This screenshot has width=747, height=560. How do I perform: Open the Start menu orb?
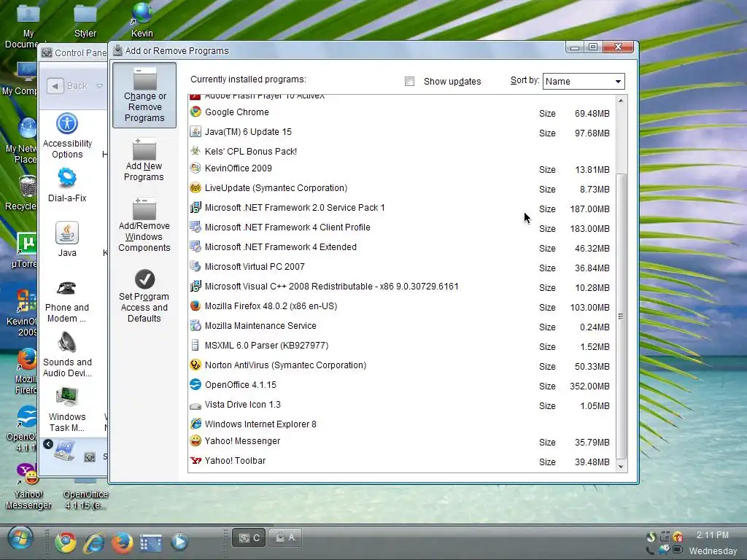(20, 539)
